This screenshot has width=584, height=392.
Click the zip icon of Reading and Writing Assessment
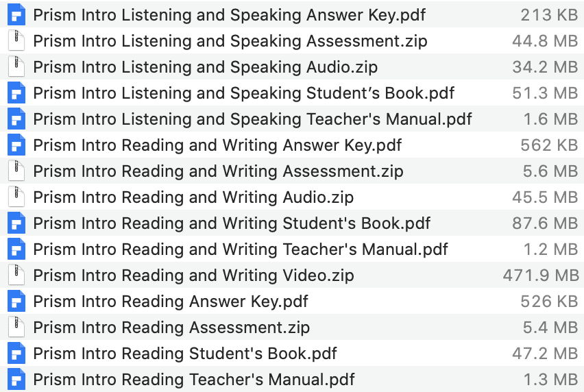16,171
